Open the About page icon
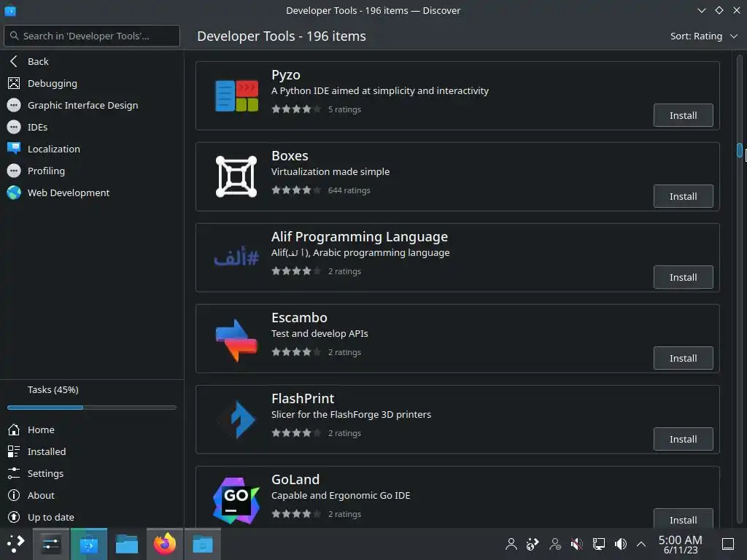The image size is (747, 560). click(14, 495)
